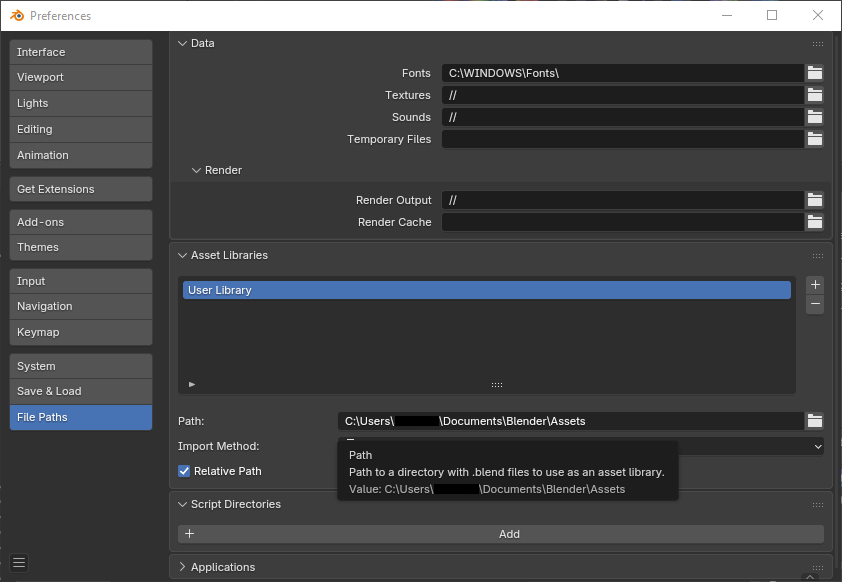The width and height of the screenshot is (842, 582).
Task: Click the asset list resize grip
Action: [497, 384]
